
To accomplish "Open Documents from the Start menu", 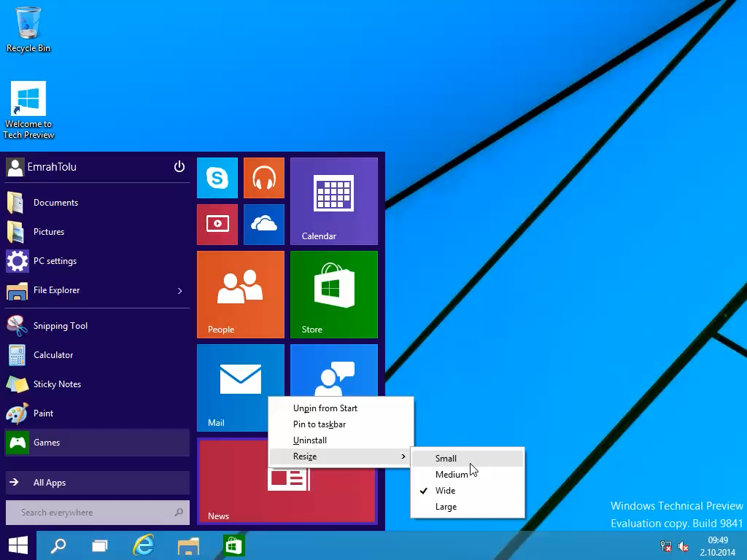I will 97,203.
